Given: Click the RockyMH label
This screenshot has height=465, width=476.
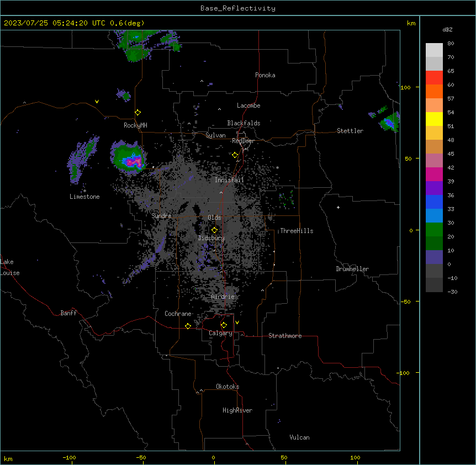Looking at the screenshot, I should (x=135, y=125).
